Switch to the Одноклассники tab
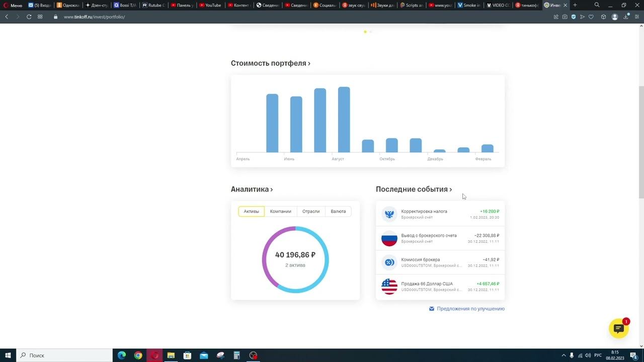This screenshot has height=362, width=644. (x=67, y=5)
